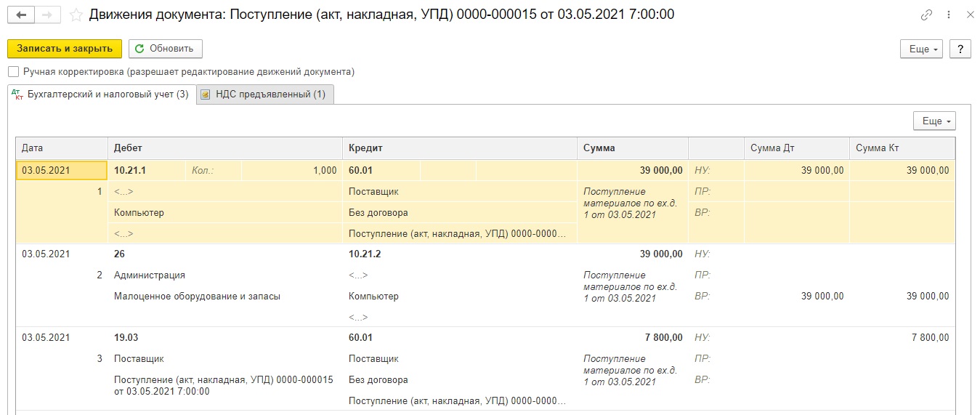Open help with the question mark button
980x415 pixels.
(960, 49)
